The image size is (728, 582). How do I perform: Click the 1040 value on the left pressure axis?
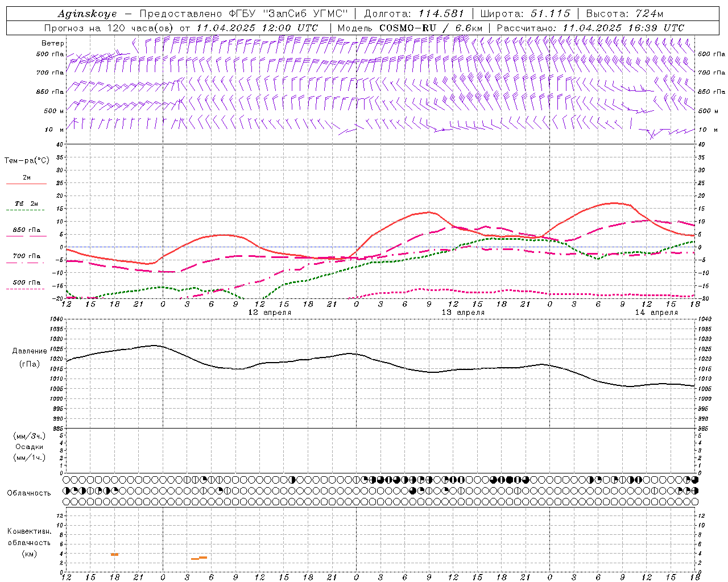57,319
